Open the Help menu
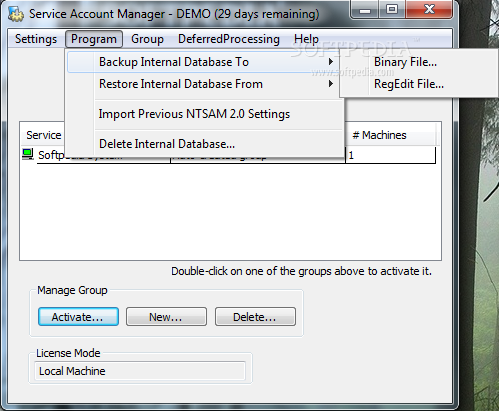 (306, 39)
